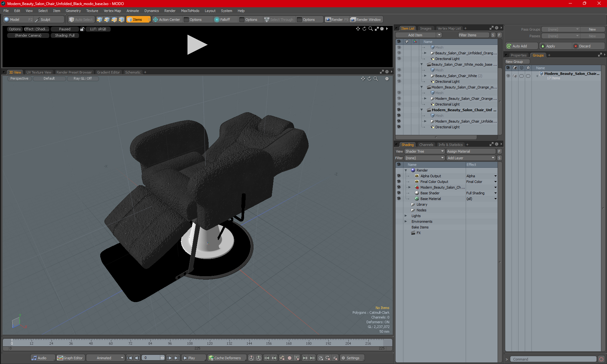Select Polygons selection mode icon
The image size is (607, 364).
pos(114,20)
